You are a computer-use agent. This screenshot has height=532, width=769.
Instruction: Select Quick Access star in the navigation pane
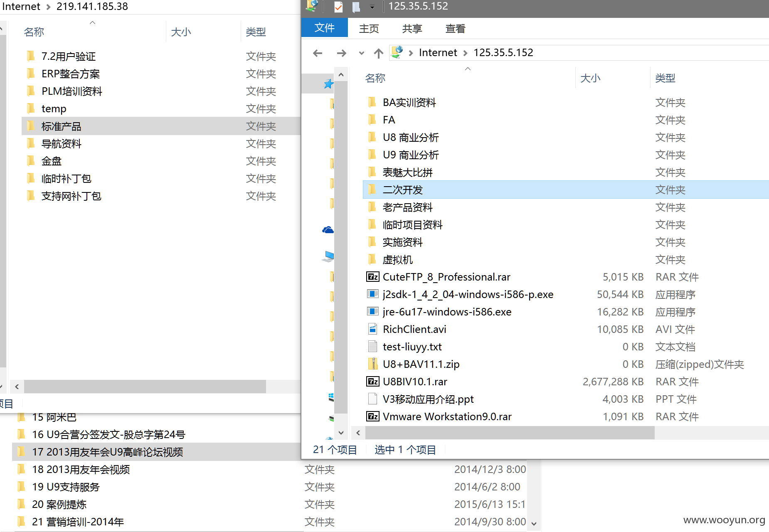328,84
